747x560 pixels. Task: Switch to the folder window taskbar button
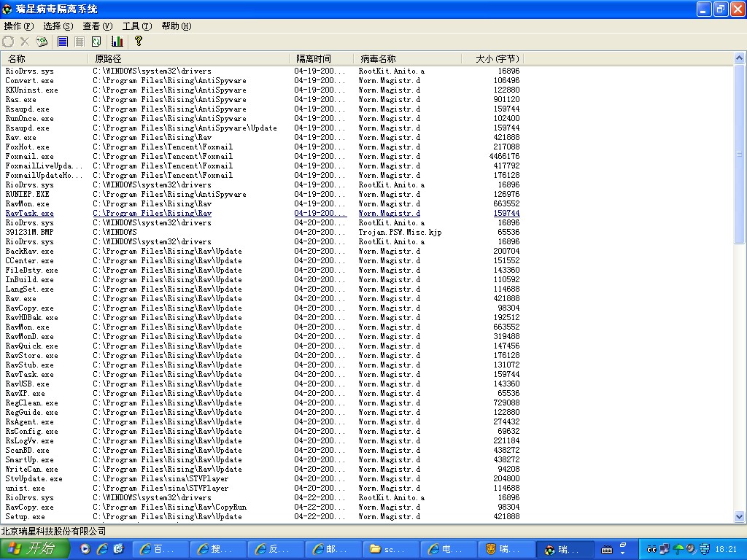pos(392,549)
